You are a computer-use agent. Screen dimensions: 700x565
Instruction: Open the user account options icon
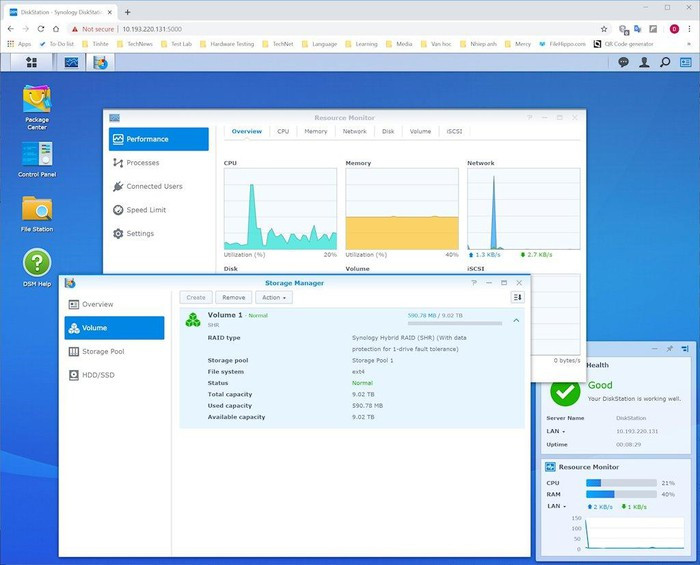click(x=645, y=62)
